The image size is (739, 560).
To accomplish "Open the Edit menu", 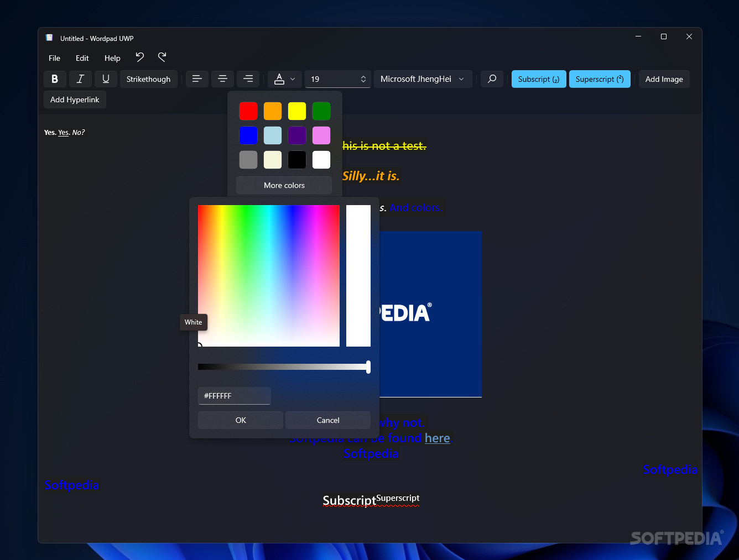I will click(x=82, y=58).
